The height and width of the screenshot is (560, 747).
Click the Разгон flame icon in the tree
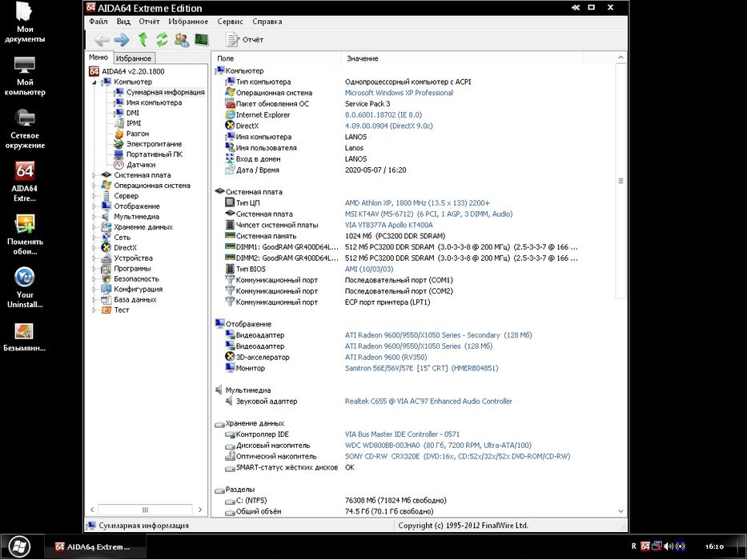[118, 134]
